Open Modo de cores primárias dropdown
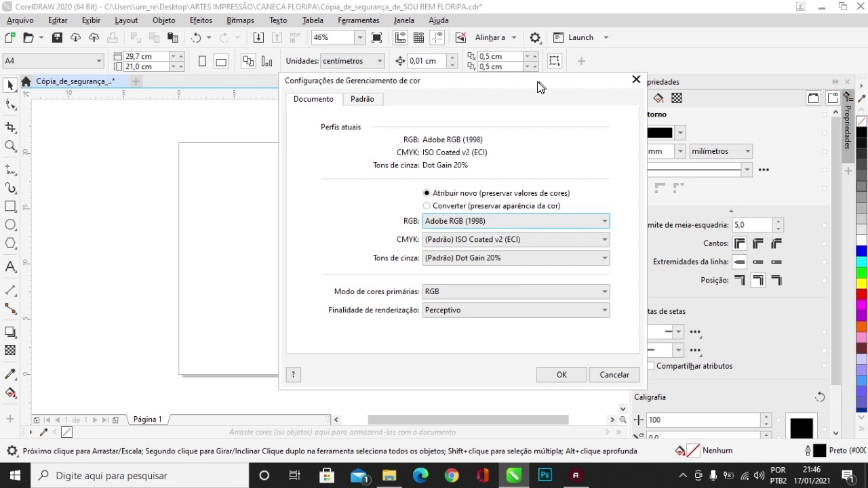The image size is (868, 488). [515, 291]
